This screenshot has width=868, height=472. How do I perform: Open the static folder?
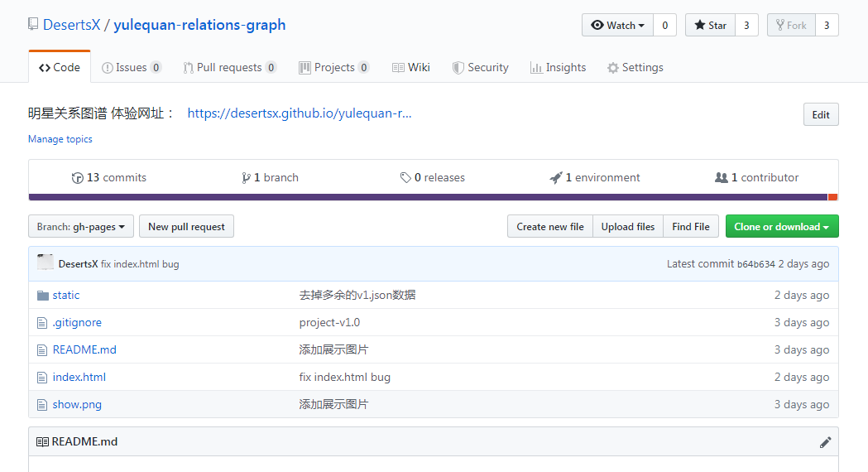66,295
